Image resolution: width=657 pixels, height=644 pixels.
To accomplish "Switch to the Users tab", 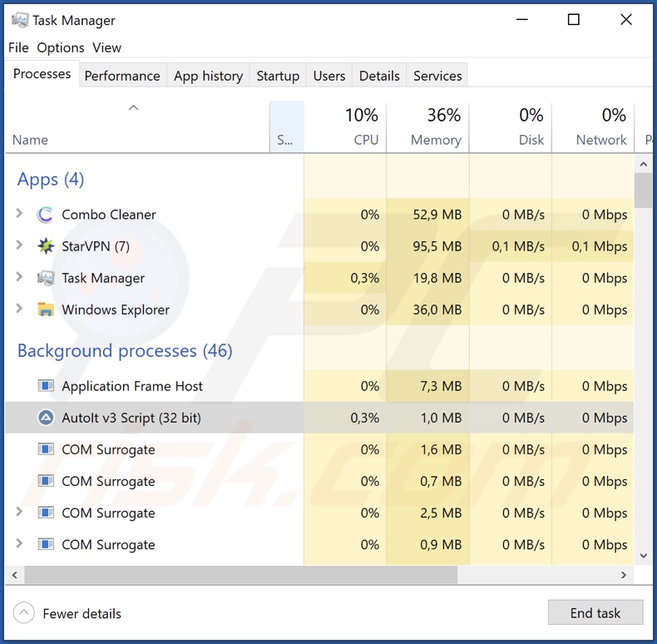I will pyautogui.click(x=329, y=76).
